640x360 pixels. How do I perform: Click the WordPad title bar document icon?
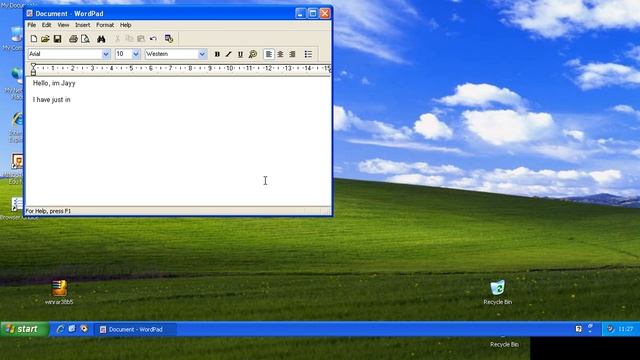(29, 13)
